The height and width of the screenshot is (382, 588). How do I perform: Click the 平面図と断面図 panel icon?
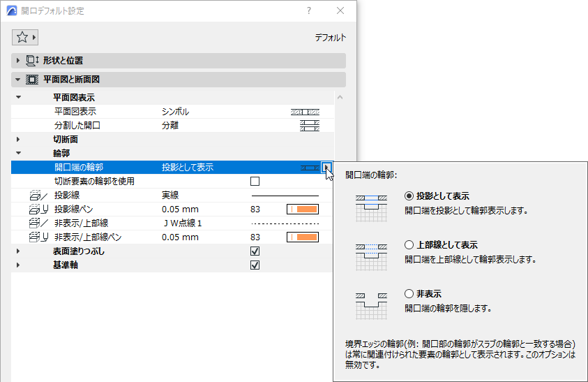pyautogui.click(x=32, y=80)
